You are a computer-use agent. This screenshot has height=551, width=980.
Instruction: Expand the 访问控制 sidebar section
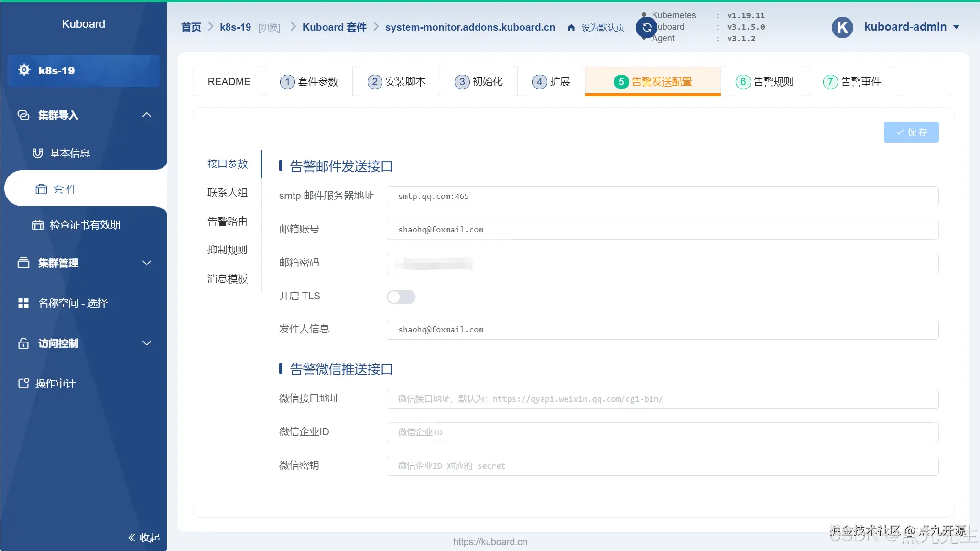coord(147,343)
